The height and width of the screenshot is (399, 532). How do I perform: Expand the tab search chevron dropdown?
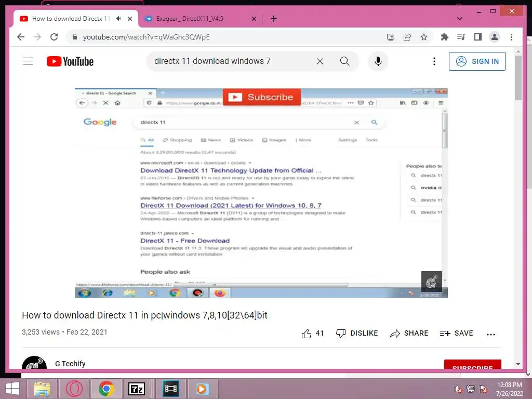point(460,19)
